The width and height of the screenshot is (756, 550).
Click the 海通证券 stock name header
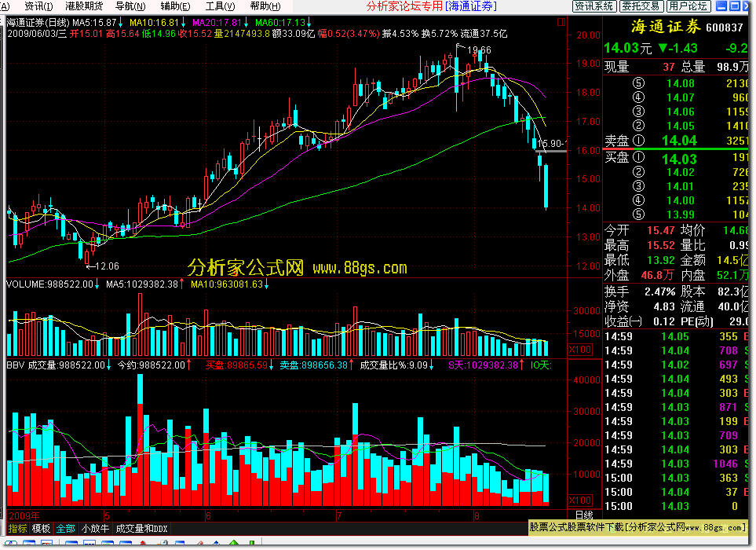point(666,27)
